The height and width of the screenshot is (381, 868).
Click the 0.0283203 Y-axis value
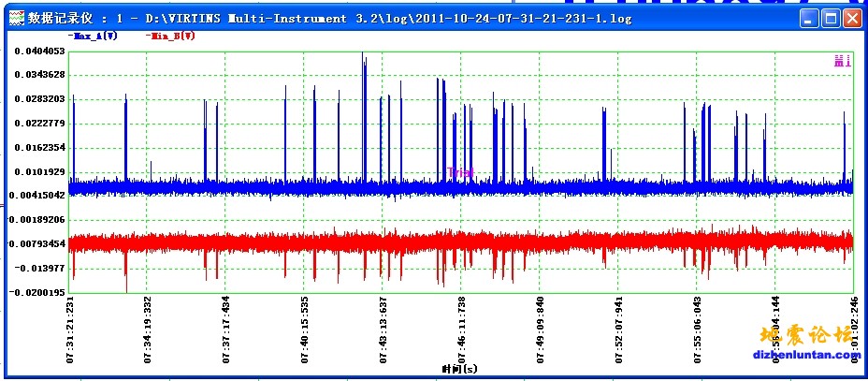38,99
